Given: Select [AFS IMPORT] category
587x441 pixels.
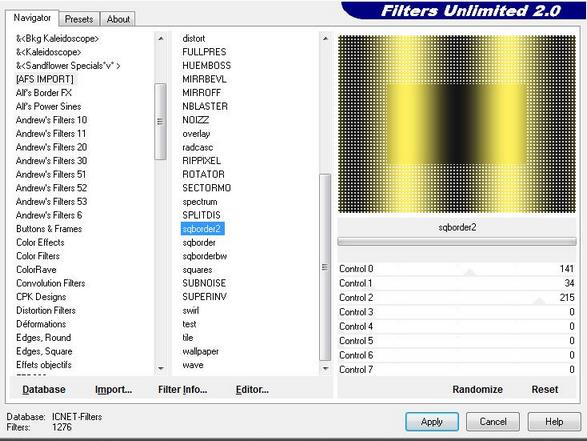Looking at the screenshot, I should coord(45,79).
